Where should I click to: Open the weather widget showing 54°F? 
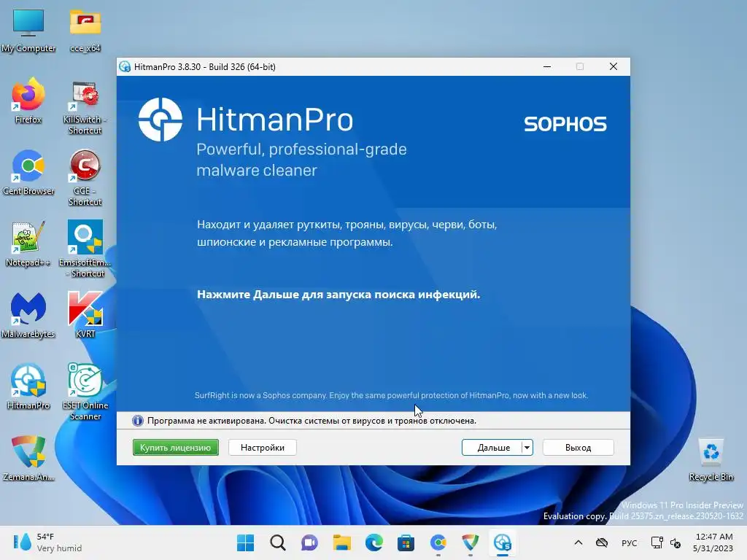47,542
